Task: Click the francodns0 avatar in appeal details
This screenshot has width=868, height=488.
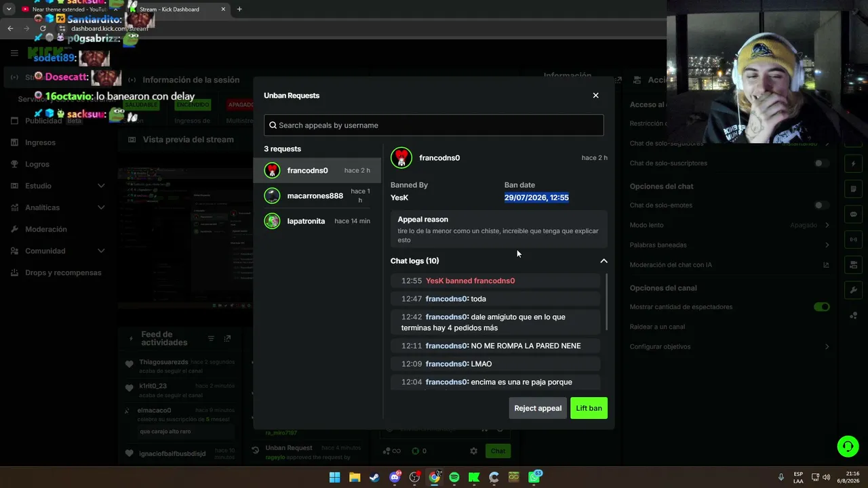Action: coord(401,158)
